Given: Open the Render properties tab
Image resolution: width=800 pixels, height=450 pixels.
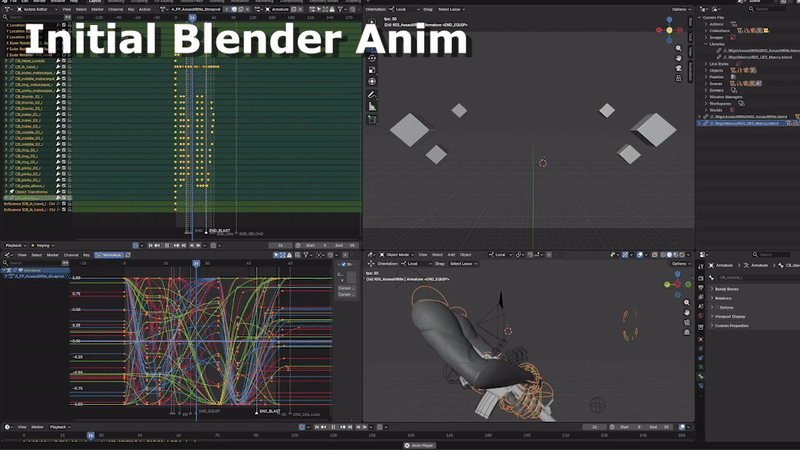Looking at the screenshot, I should pos(701,279).
